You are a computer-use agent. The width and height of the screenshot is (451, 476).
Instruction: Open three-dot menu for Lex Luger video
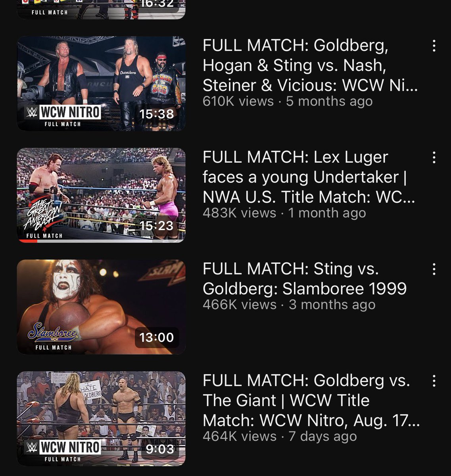click(434, 157)
